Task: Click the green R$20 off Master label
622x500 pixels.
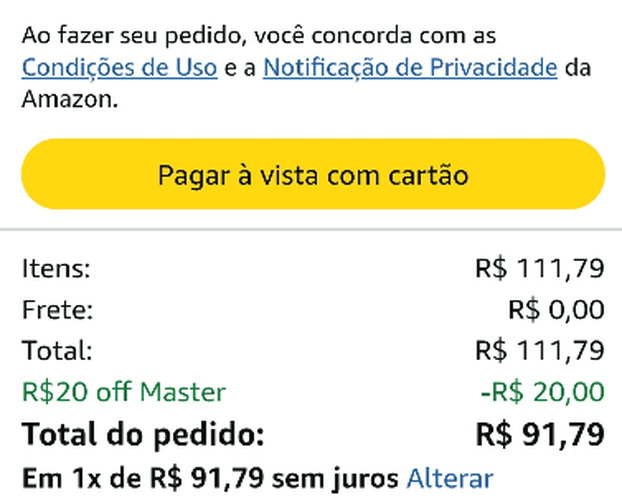Action: [x=123, y=391]
